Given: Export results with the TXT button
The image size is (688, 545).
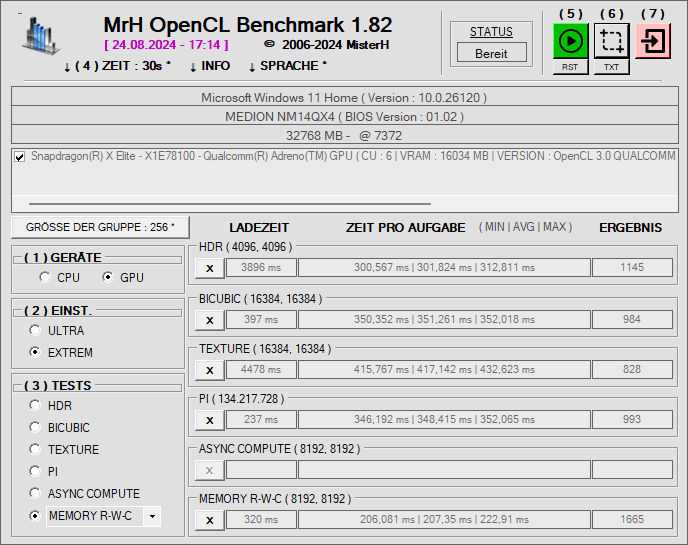Looking at the screenshot, I should pos(612,67).
